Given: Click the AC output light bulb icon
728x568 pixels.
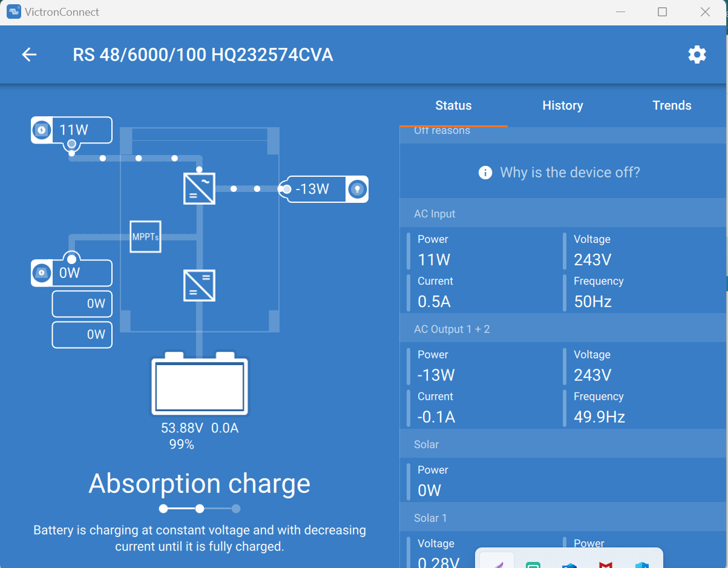Looking at the screenshot, I should (x=357, y=190).
